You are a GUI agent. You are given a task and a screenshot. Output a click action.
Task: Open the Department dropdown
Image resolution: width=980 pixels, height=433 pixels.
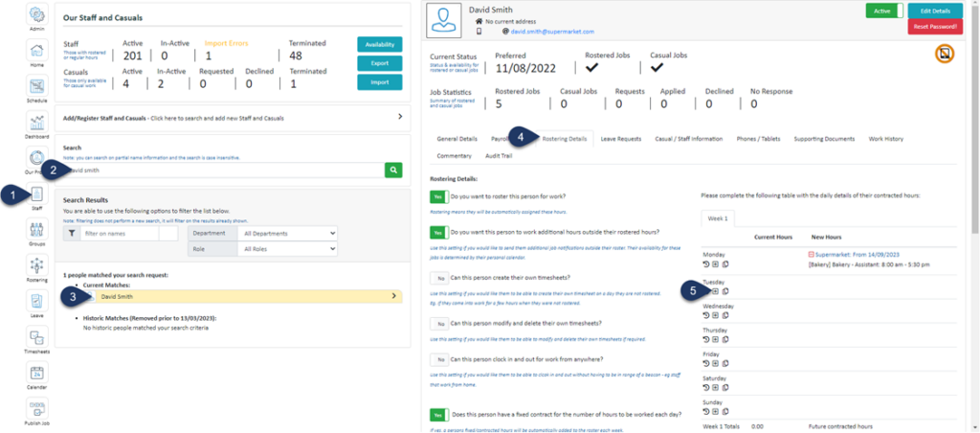tap(287, 234)
